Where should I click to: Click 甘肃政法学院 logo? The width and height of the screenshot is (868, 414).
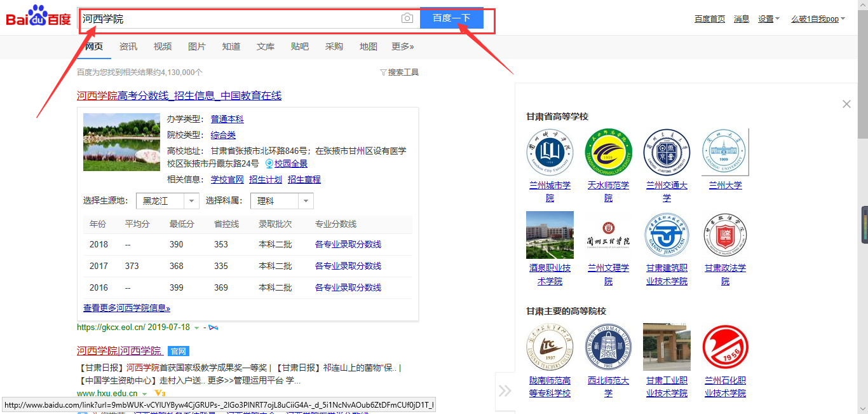point(725,235)
